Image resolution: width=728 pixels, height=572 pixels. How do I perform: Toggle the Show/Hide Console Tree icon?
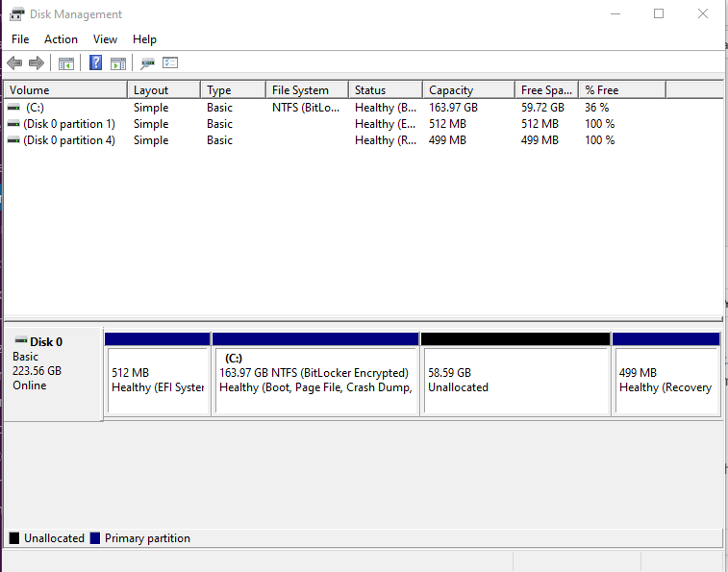[x=66, y=63]
